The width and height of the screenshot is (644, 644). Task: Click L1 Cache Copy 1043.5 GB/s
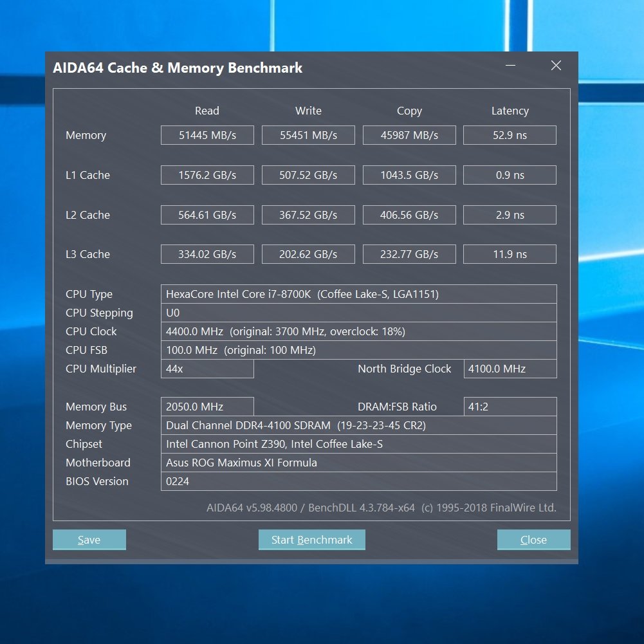tap(409, 175)
